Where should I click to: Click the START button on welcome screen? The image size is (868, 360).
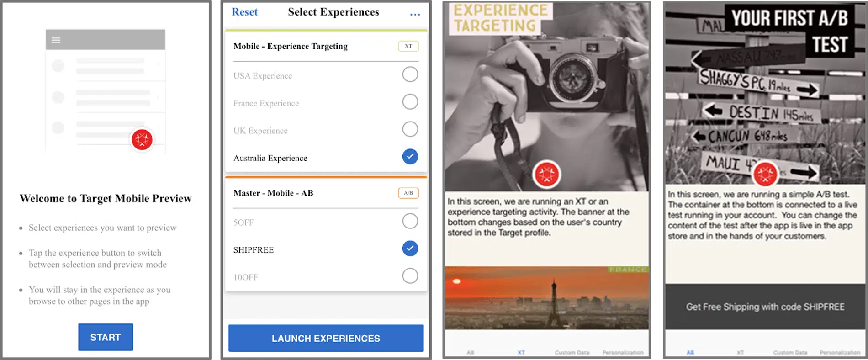(x=106, y=337)
